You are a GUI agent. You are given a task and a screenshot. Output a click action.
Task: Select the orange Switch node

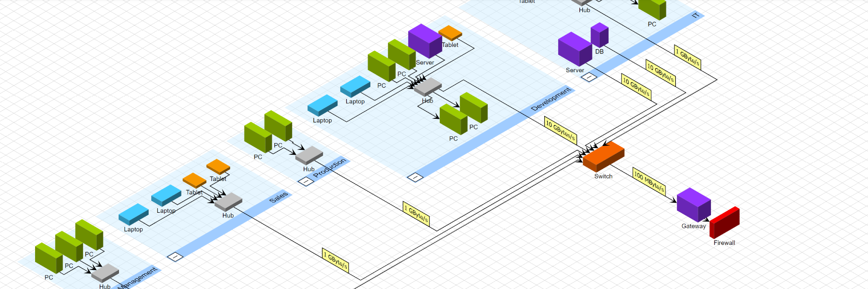pyautogui.click(x=603, y=156)
